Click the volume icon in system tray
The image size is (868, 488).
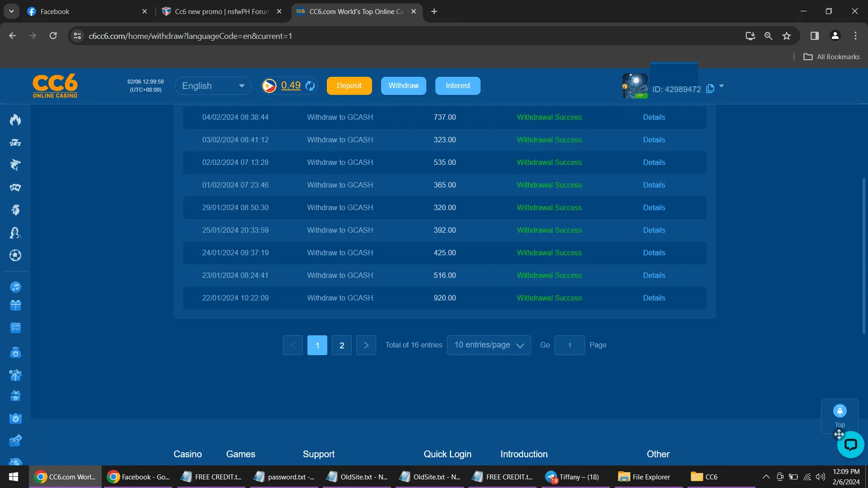(x=820, y=477)
